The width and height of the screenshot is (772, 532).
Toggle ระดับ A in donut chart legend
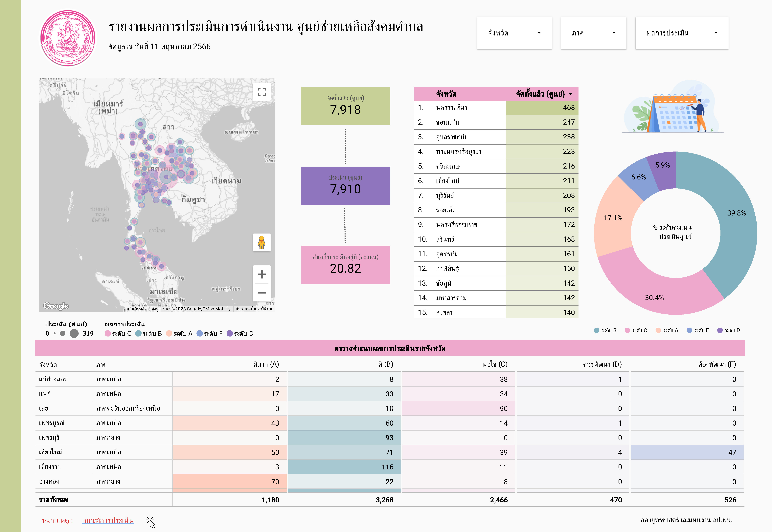coord(667,330)
